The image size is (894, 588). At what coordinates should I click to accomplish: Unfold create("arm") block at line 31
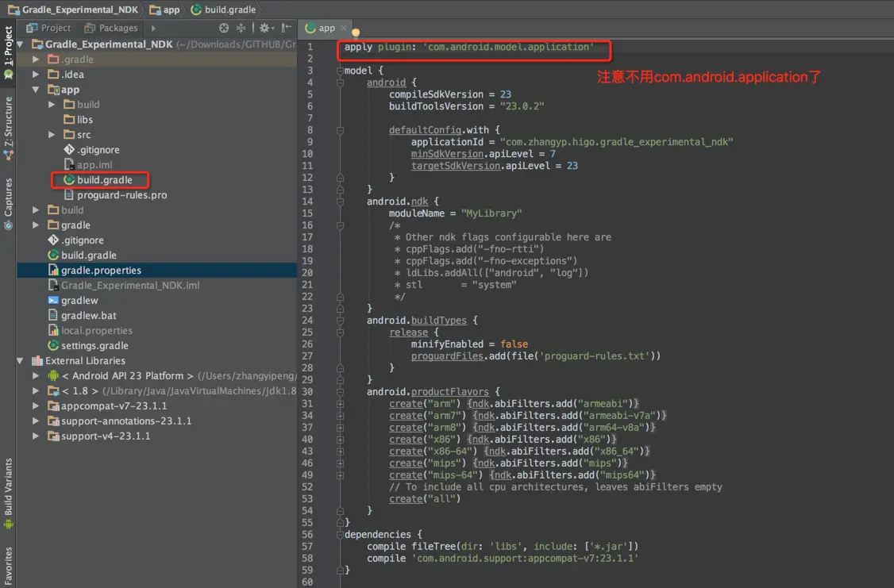point(340,404)
